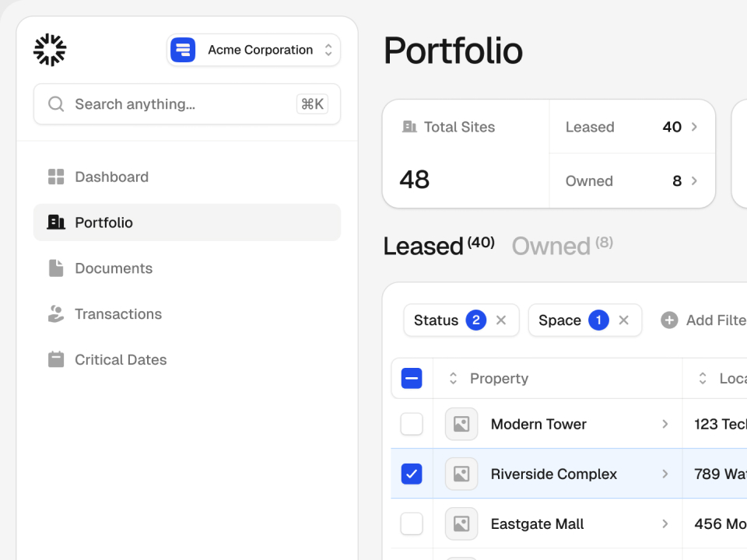Screen dimensions: 747x560
Task: Click the Modern Tower property name
Action: click(538, 424)
